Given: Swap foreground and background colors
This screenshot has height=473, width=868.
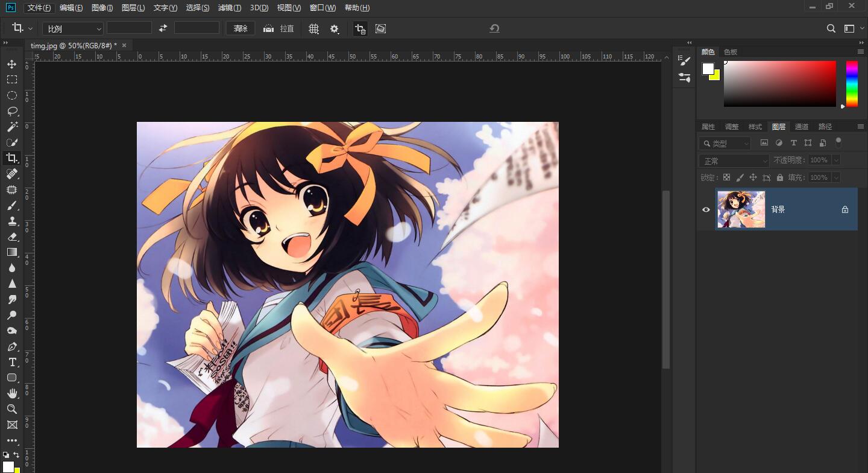Looking at the screenshot, I should click(x=16, y=454).
